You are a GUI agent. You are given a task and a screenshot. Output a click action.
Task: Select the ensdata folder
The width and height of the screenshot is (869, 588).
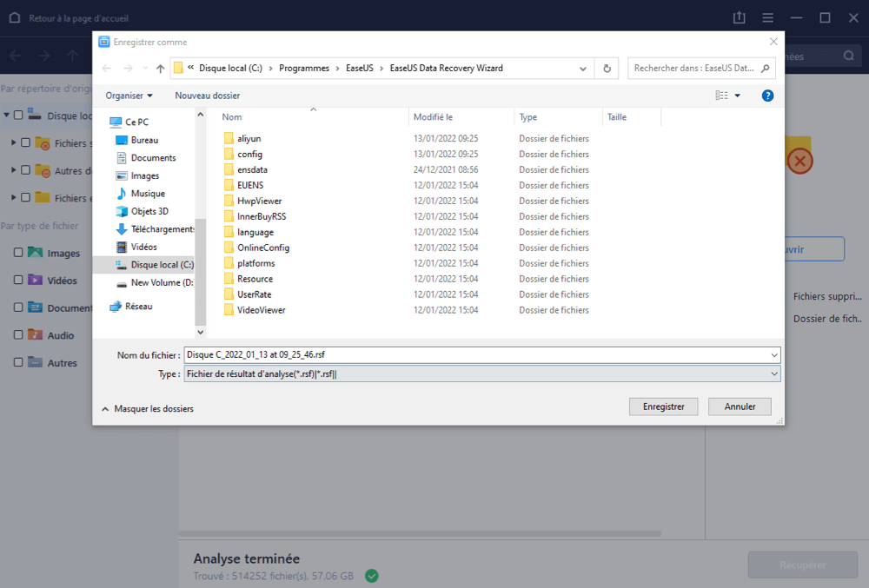pyautogui.click(x=252, y=169)
